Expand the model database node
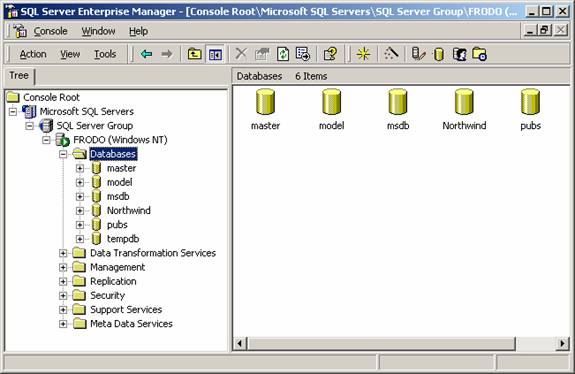 click(80, 182)
